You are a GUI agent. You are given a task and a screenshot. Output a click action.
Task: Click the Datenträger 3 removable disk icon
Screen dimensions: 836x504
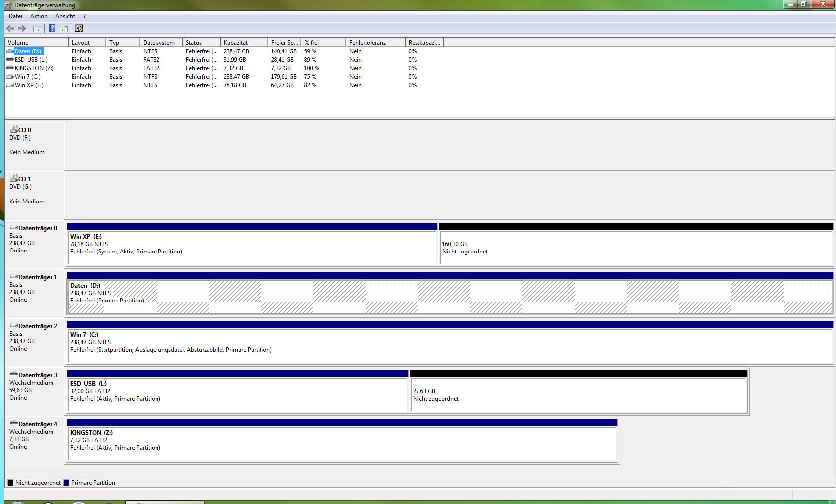pyautogui.click(x=14, y=375)
